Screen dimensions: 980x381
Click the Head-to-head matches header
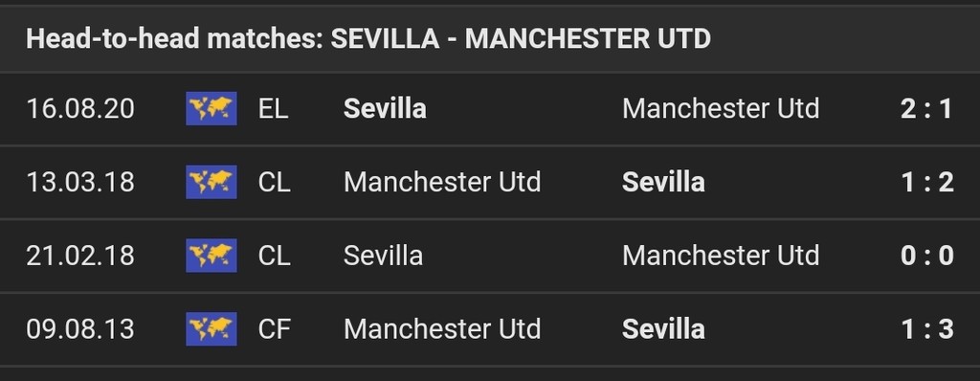[368, 39]
